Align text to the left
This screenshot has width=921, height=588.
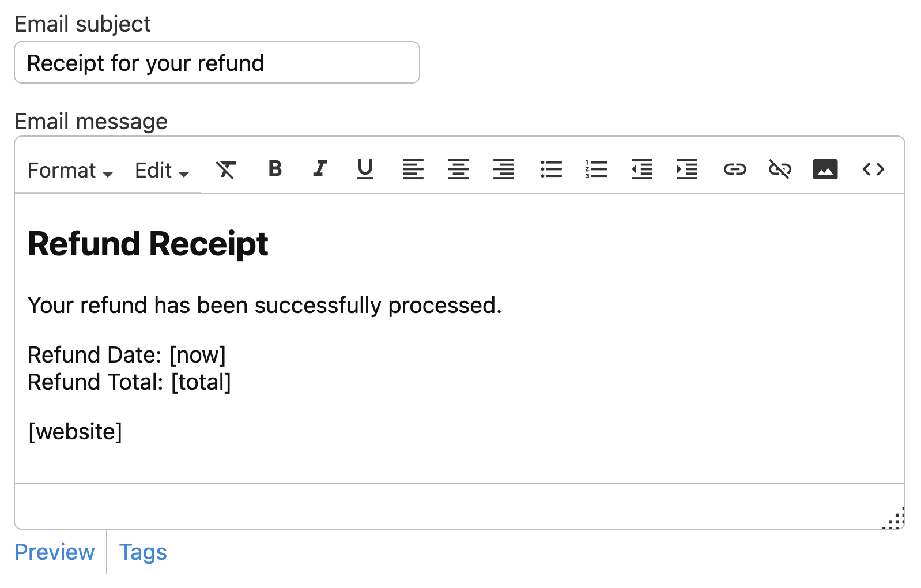[413, 169]
